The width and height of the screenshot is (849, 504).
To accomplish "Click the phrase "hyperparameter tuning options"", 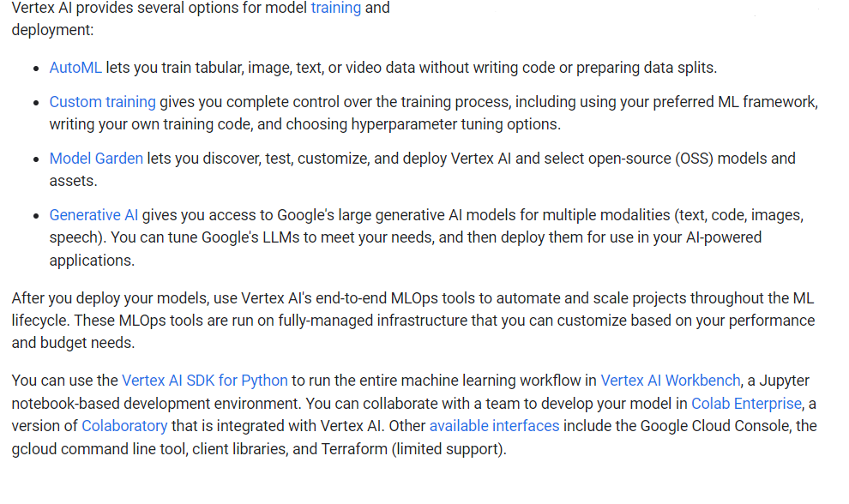I will pyautogui.click(x=455, y=124).
